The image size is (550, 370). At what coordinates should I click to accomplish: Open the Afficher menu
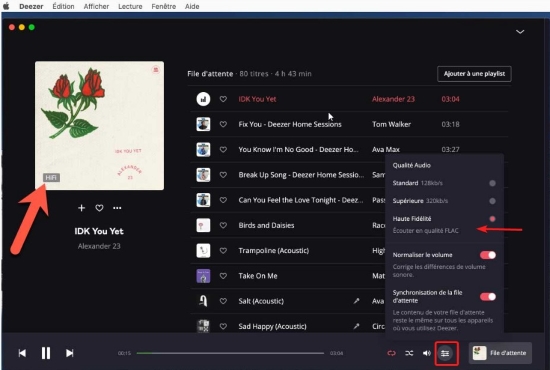pos(96,6)
